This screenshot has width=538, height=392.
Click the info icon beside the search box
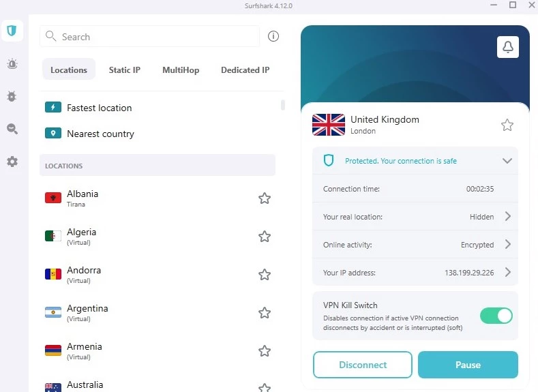pos(273,37)
